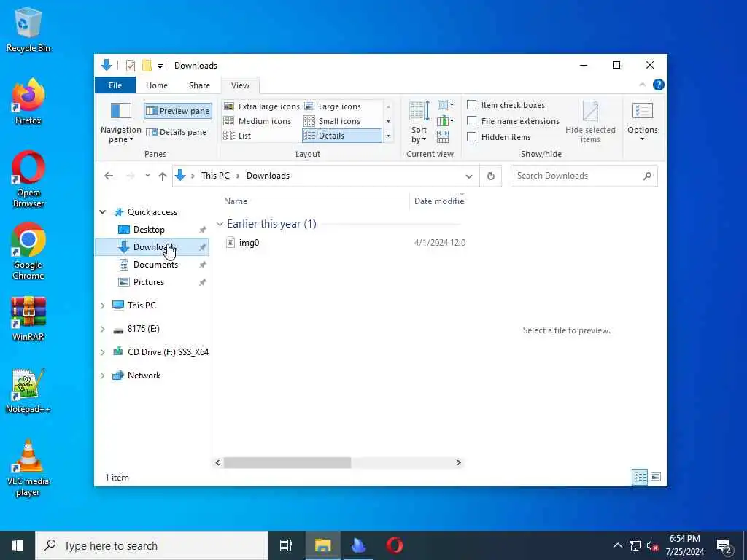Open Notepad++ desktop shortcut

pyautogui.click(x=28, y=391)
